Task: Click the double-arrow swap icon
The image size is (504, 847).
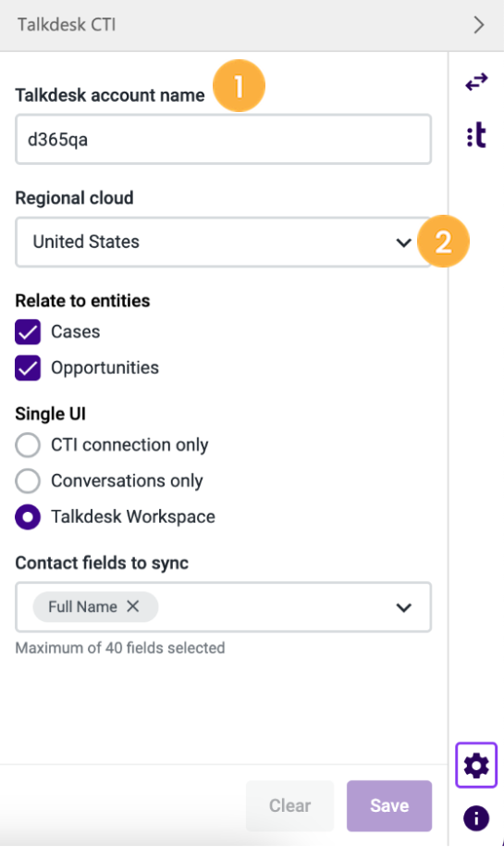Action: pos(476,82)
